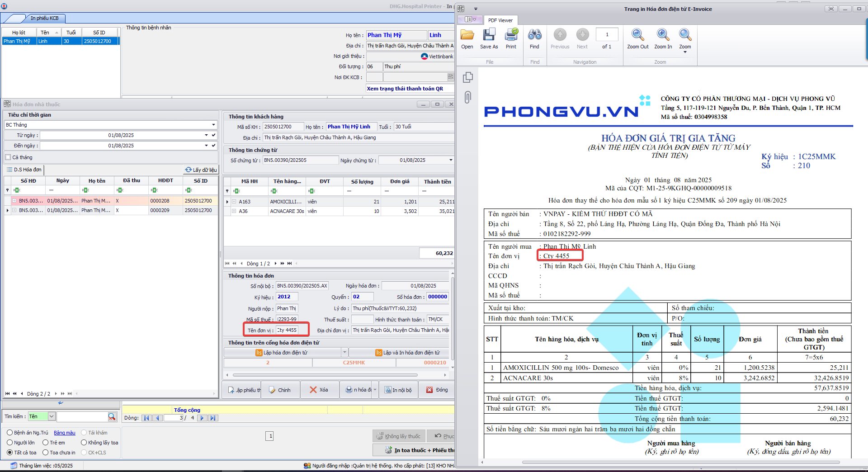Viewport: 868px width, 472px height.
Task: Toggle the Cả tháng checkbox
Action: (8, 157)
